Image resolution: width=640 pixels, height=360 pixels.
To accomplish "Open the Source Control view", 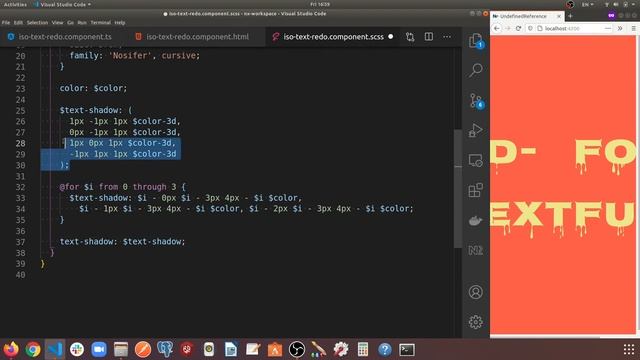I will point(476,100).
